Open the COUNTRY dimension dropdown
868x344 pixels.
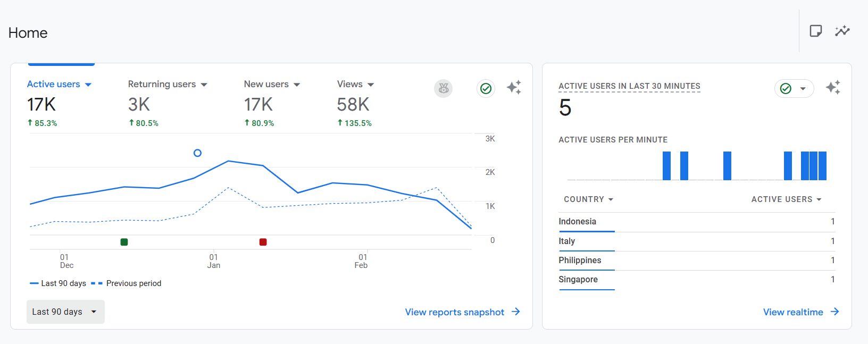[x=589, y=199]
